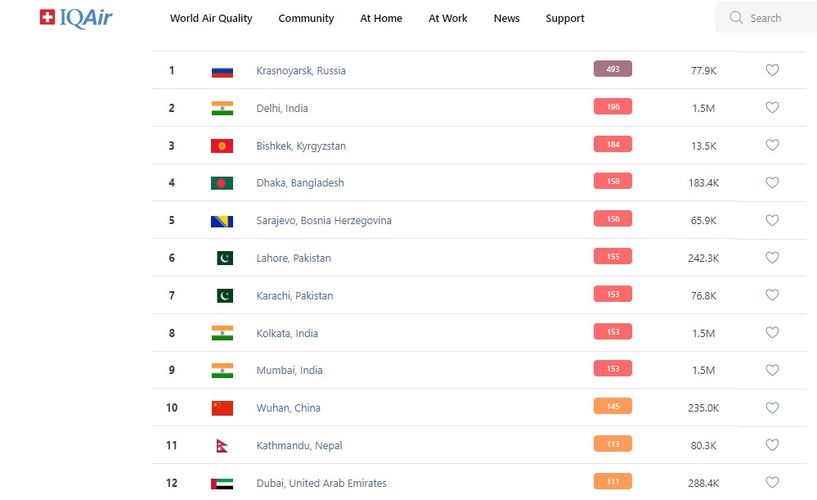Click the United Arab Emirates flag

pyautogui.click(x=222, y=483)
